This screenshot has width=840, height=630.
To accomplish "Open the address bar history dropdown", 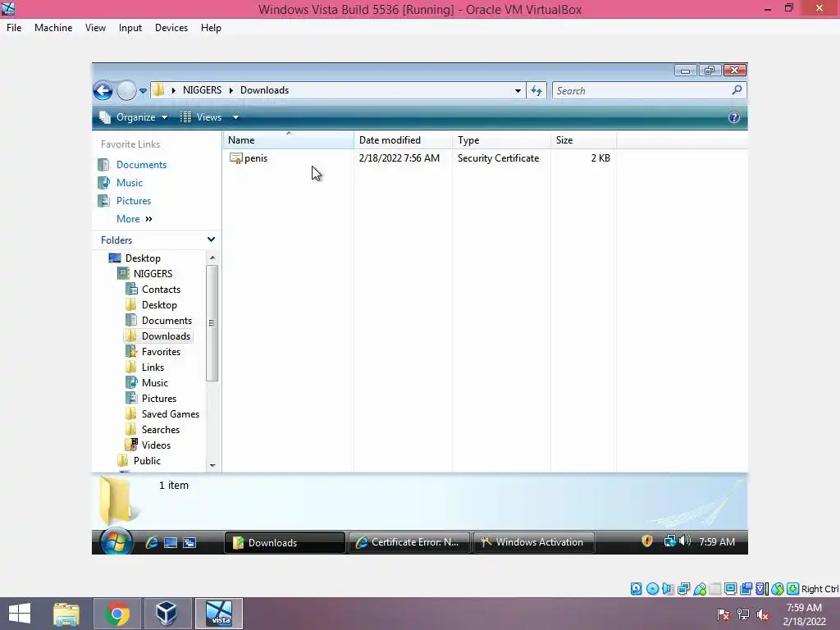I will [518, 90].
